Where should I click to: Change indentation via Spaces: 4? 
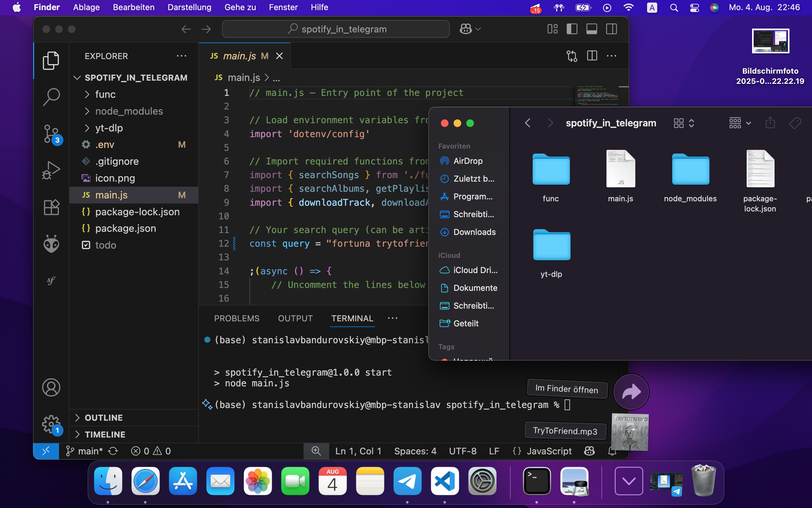pyautogui.click(x=415, y=451)
